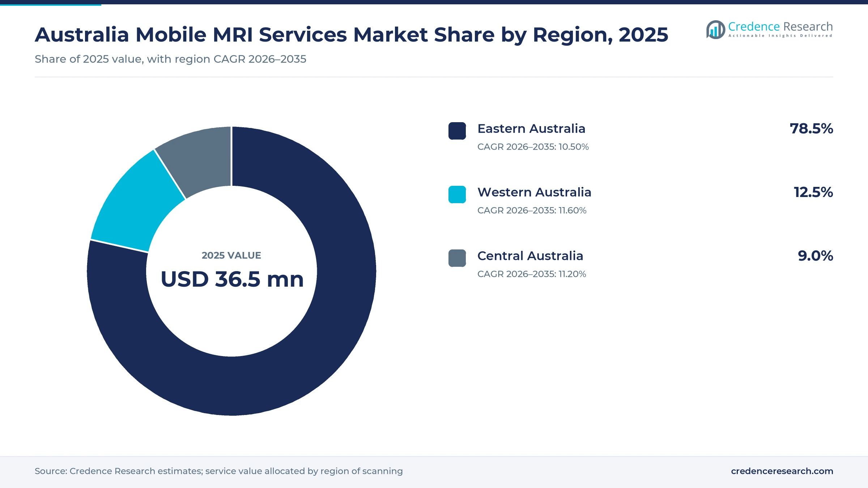Click 'CAGR 2026–2035: 10.50%' text

point(533,147)
